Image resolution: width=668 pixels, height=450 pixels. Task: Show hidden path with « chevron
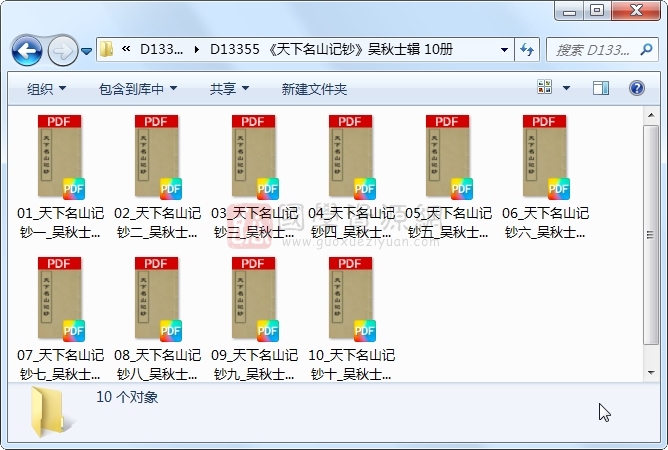(x=126, y=49)
